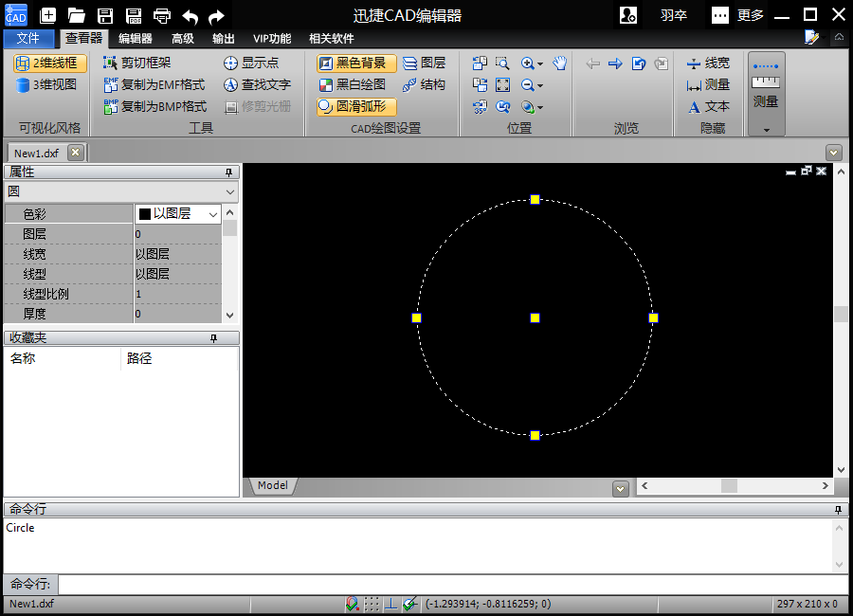853x616 pixels.
Task: Toggle the 黑色背景 setting
Action: (x=356, y=63)
